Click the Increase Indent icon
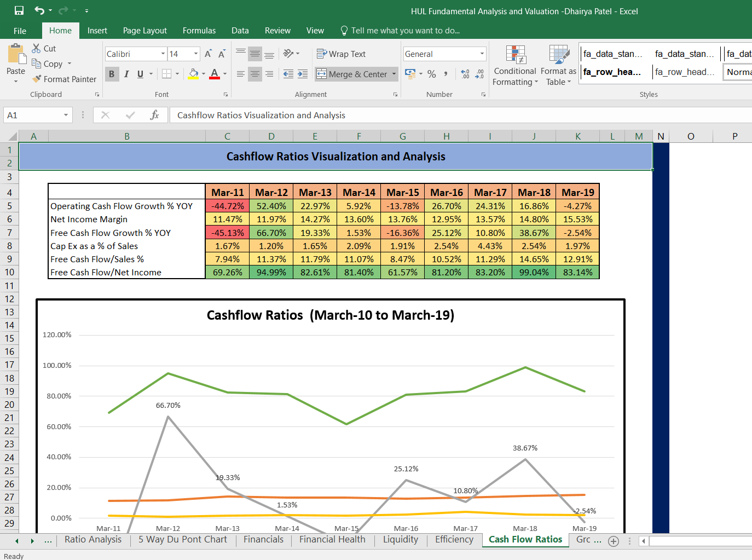The height and width of the screenshot is (560, 752). click(303, 74)
